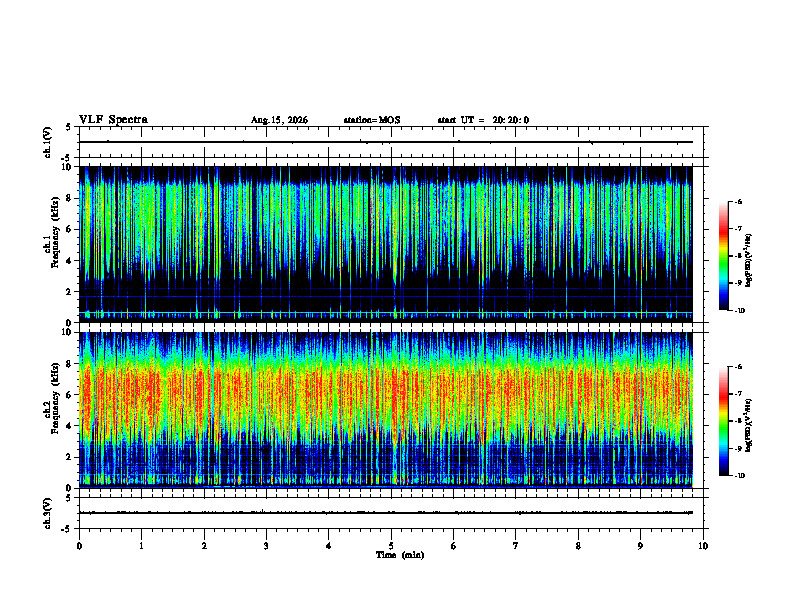Click the "-7" tick on ch.2 color bar
Viewport: 792px width, 612px height.
738,394
